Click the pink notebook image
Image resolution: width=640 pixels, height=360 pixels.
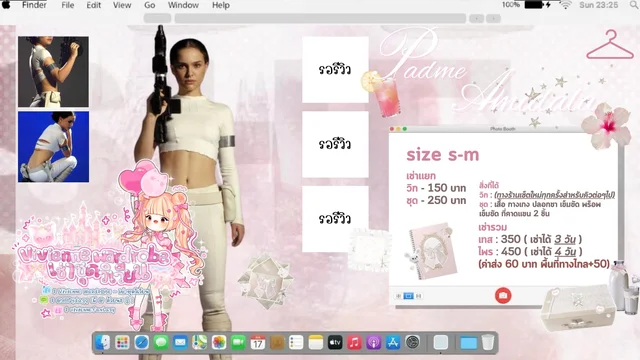433,251
